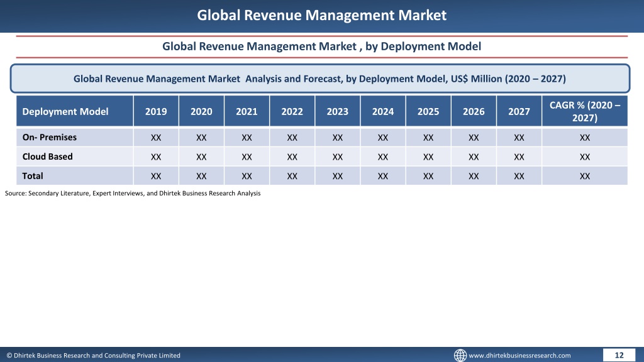Viewport: 644px width, 362px height.
Task: Open the www.dhirtekbusinessresearch.com link
Action: (x=519, y=356)
